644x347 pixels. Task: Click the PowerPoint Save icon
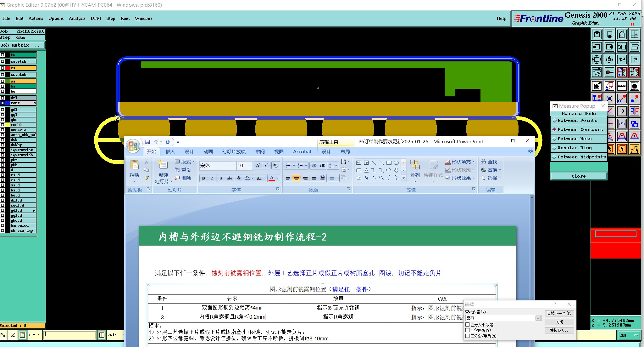[147, 142]
